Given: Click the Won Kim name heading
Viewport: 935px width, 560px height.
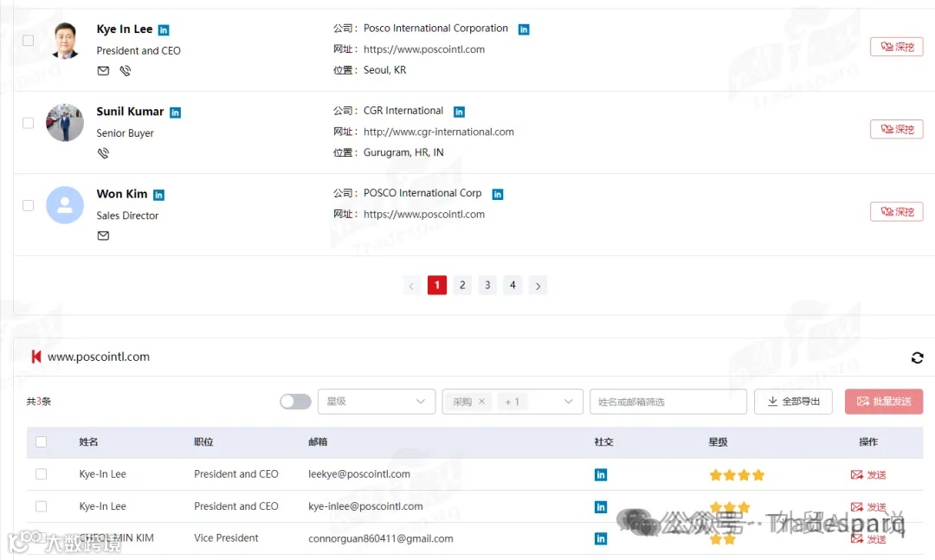Looking at the screenshot, I should 122,194.
